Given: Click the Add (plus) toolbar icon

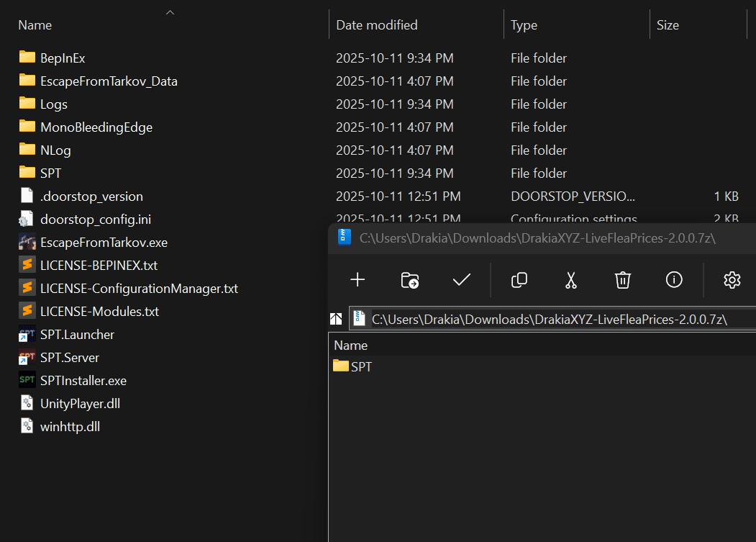Looking at the screenshot, I should pyautogui.click(x=357, y=280).
